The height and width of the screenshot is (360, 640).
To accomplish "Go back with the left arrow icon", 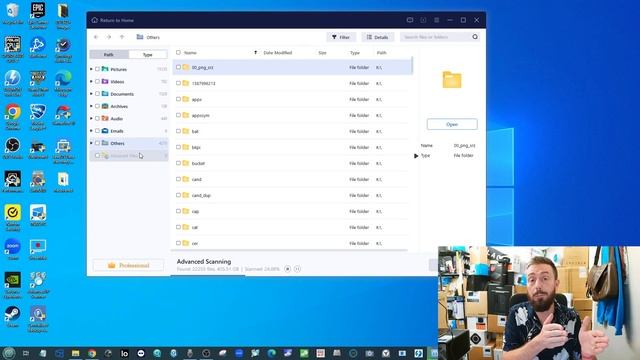I will coord(96,37).
